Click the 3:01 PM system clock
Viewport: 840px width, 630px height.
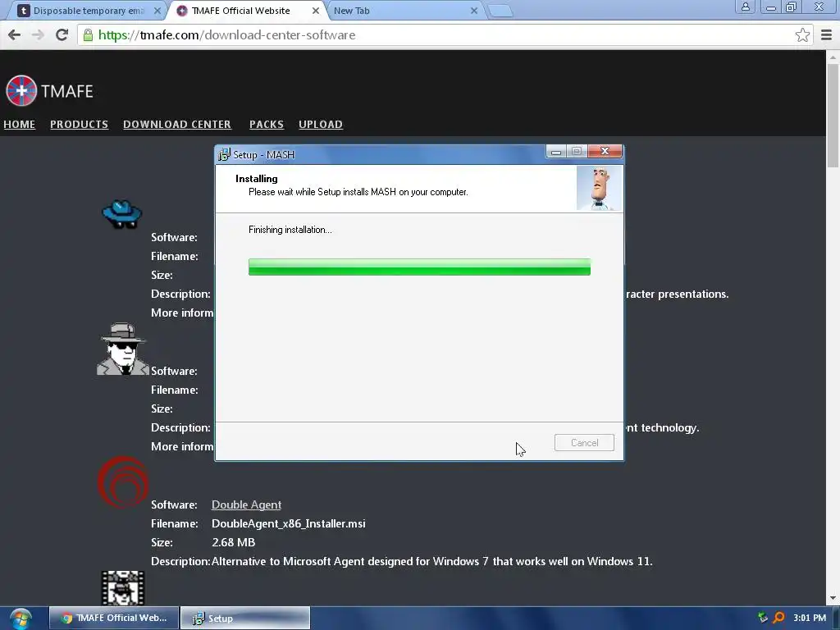click(x=810, y=618)
